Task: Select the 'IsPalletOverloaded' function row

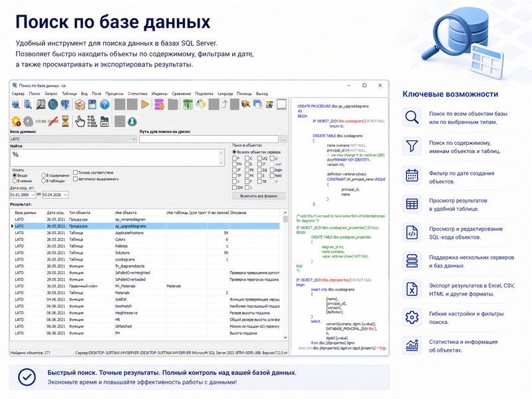Action: point(145,279)
